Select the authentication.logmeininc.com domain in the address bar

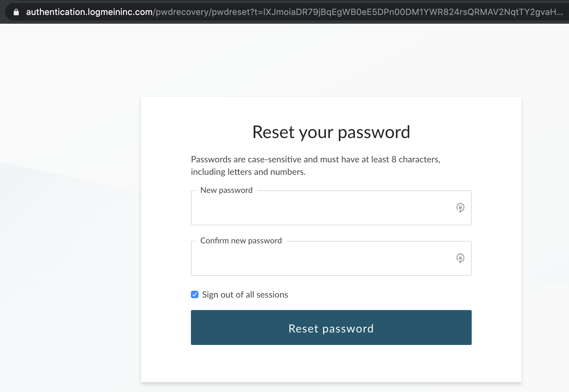tap(89, 12)
